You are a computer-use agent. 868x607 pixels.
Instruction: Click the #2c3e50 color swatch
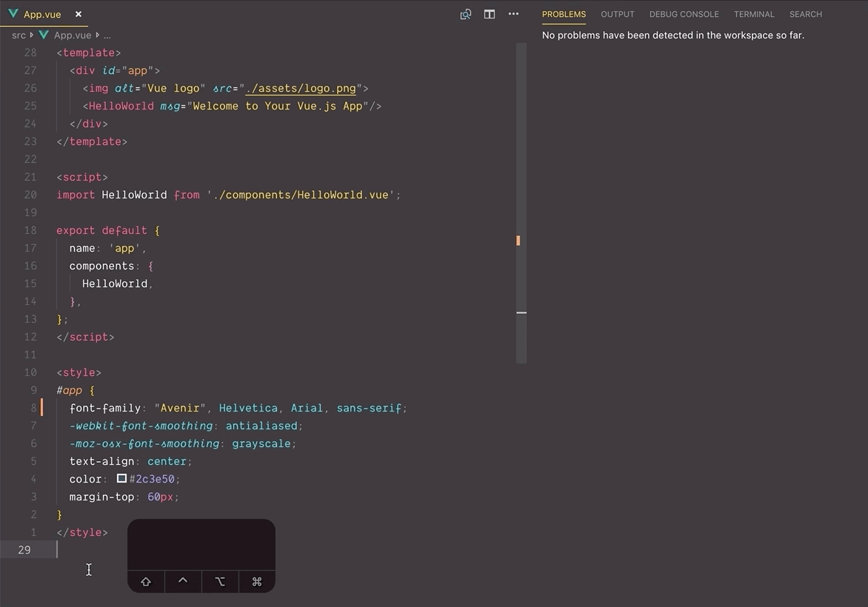tap(121, 478)
